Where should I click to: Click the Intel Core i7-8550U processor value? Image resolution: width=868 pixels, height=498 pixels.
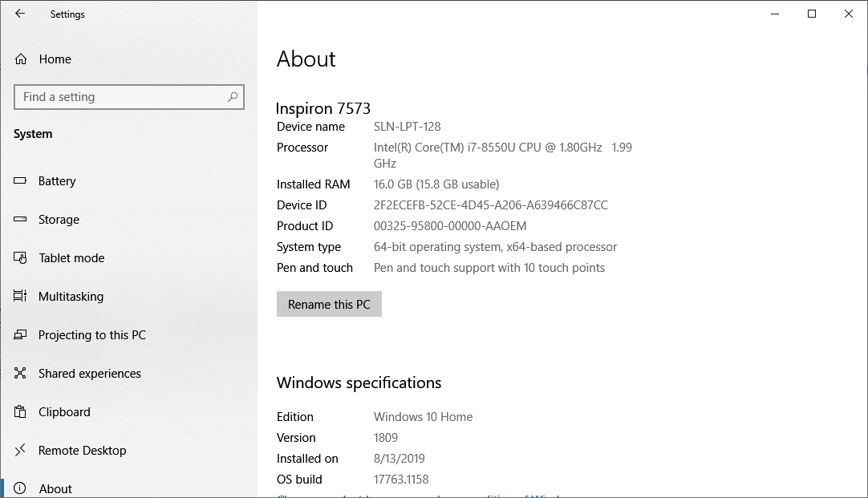[503, 155]
